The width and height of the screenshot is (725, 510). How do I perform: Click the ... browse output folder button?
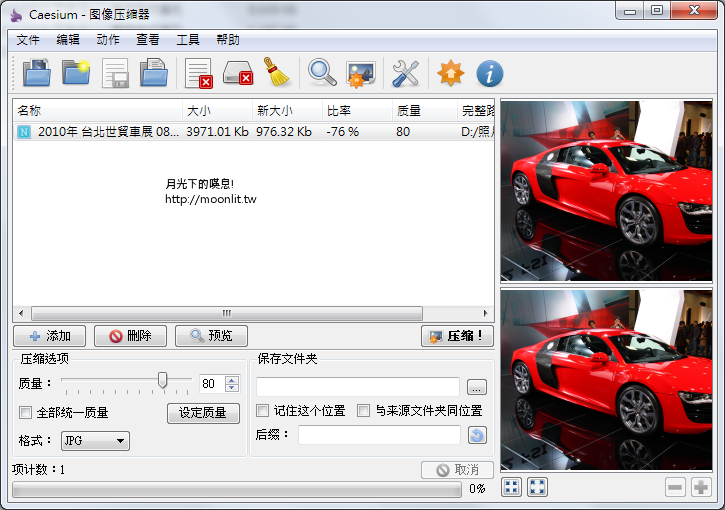[476, 386]
